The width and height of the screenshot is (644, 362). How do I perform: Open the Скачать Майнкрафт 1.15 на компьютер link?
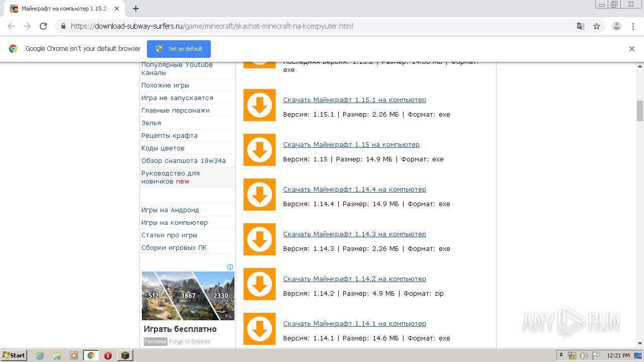point(351,145)
